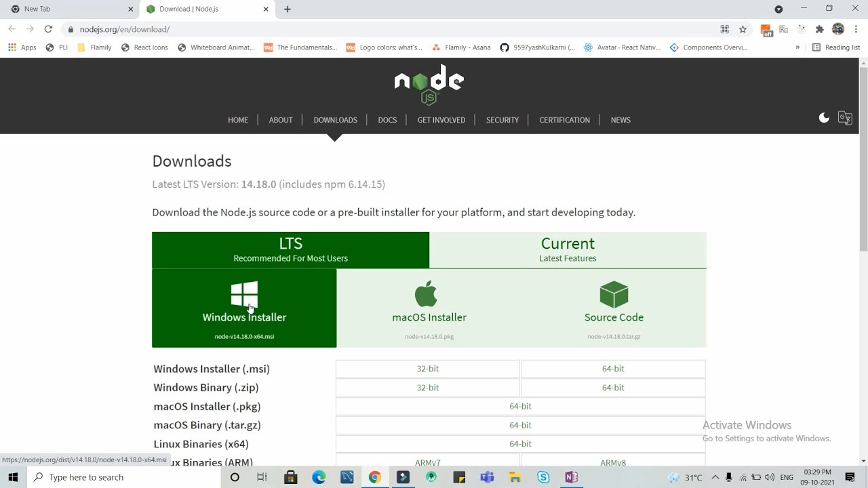Open the tab search dropdown arrow

coord(778,9)
